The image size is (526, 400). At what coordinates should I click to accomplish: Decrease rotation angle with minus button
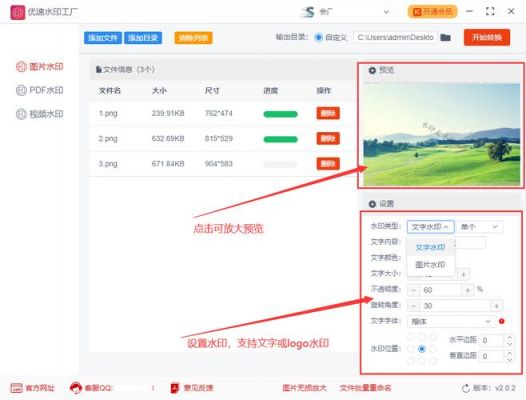pos(414,306)
